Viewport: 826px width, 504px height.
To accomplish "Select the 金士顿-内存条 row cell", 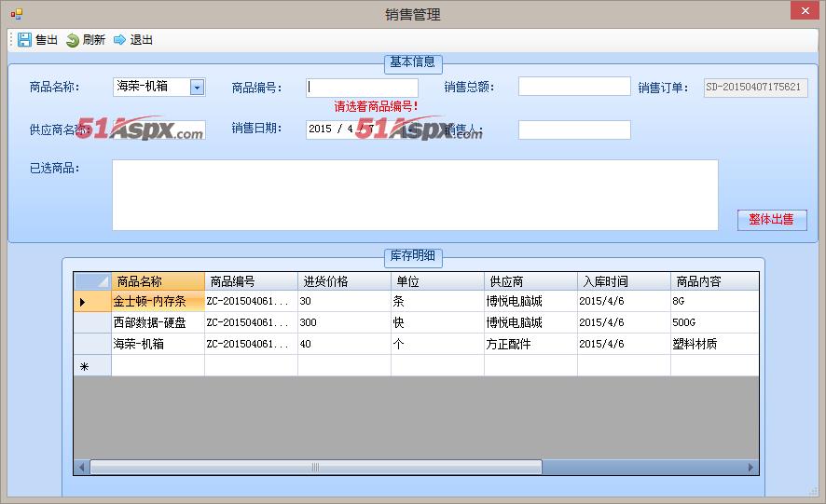I will [x=158, y=302].
